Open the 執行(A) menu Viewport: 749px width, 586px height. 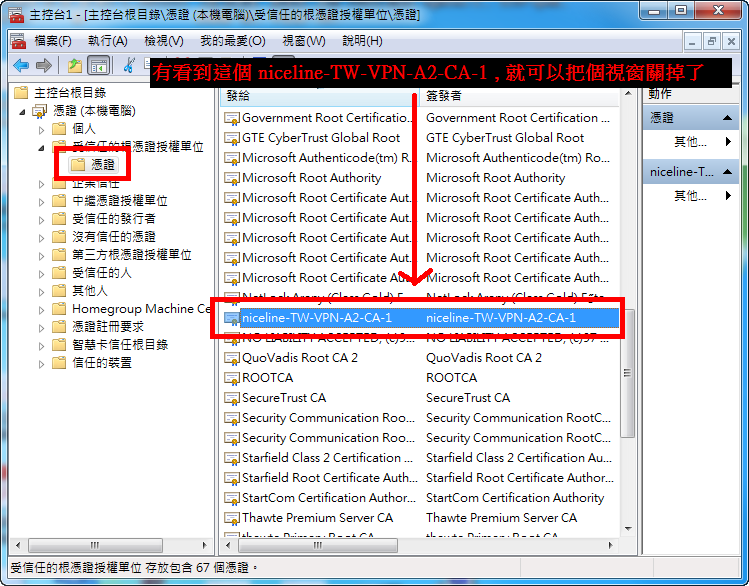107,41
